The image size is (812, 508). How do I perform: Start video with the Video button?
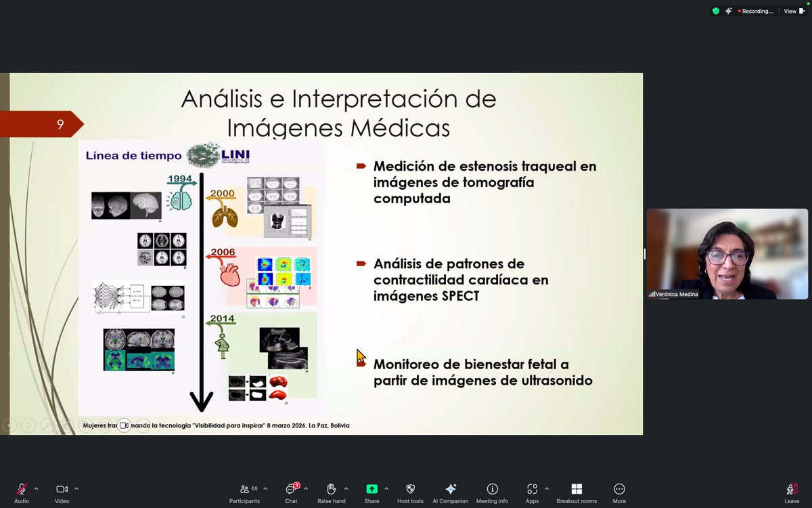tap(62, 492)
